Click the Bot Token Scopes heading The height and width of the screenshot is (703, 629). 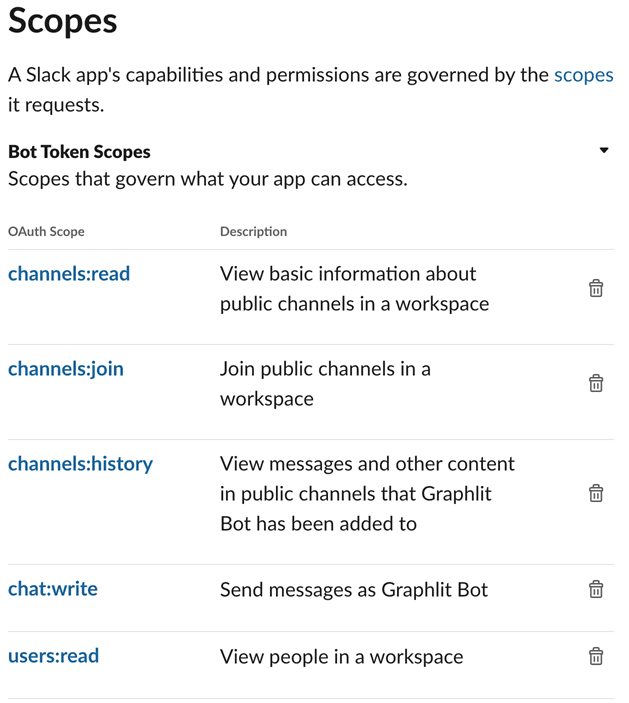[79, 152]
